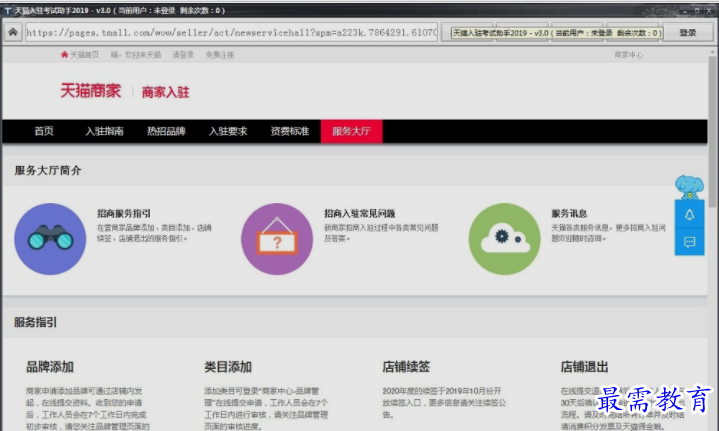Open the 店铺退出 service guide

(x=584, y=367)
